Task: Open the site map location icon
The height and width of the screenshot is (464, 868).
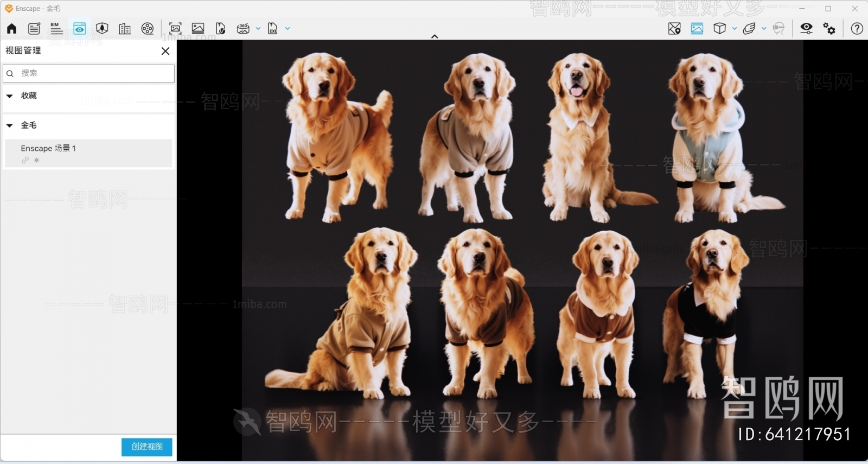Action: (674, 29)
